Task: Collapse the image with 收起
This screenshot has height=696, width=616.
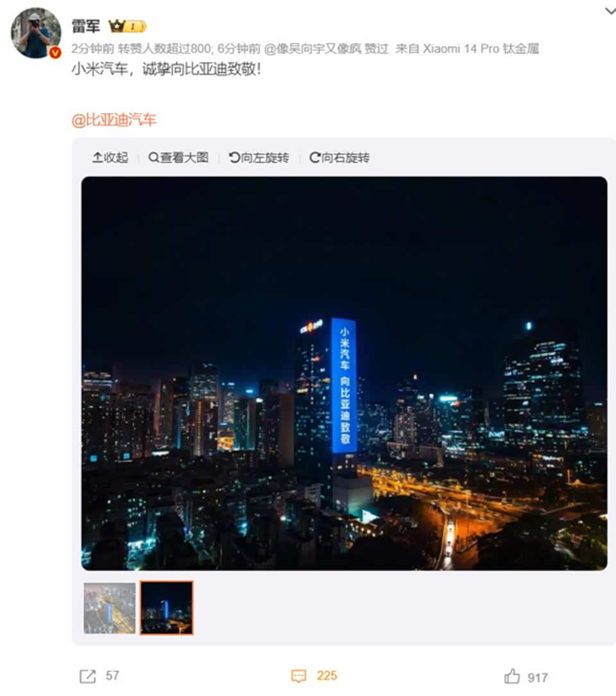Action: pyautogui.click(x=110, y=157)
